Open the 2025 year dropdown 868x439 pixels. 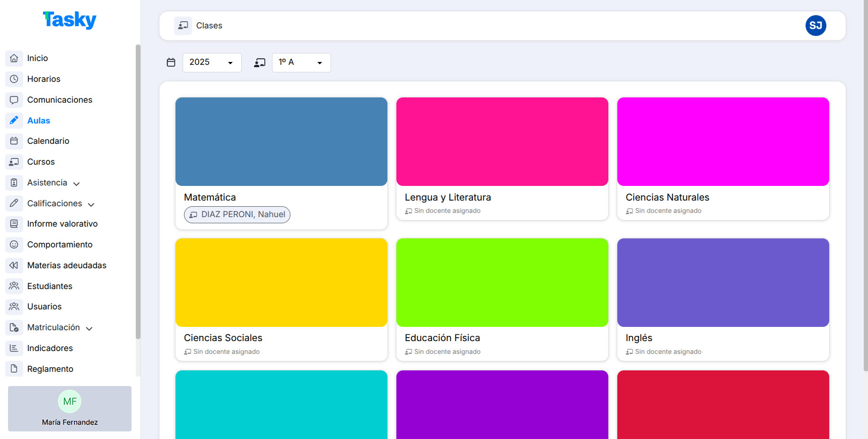(212, 62)
